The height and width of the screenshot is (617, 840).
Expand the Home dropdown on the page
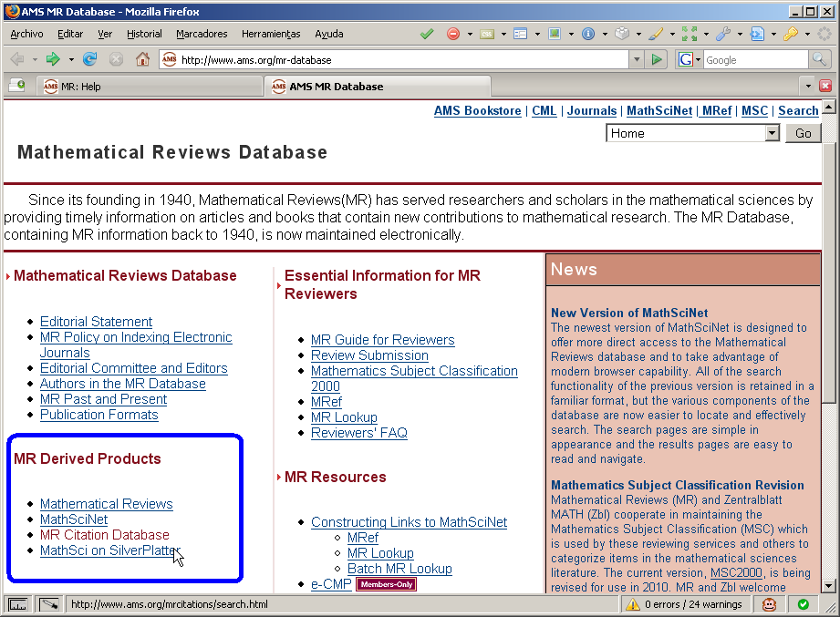772,133
